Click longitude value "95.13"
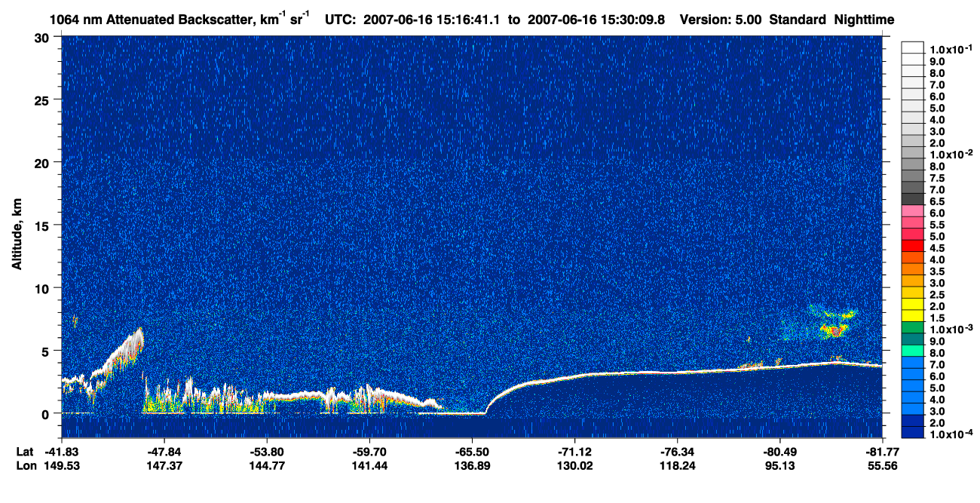Image resolution: width=980 pixels, height=503 pixels. pyautogui.click(x=779, y=465)
